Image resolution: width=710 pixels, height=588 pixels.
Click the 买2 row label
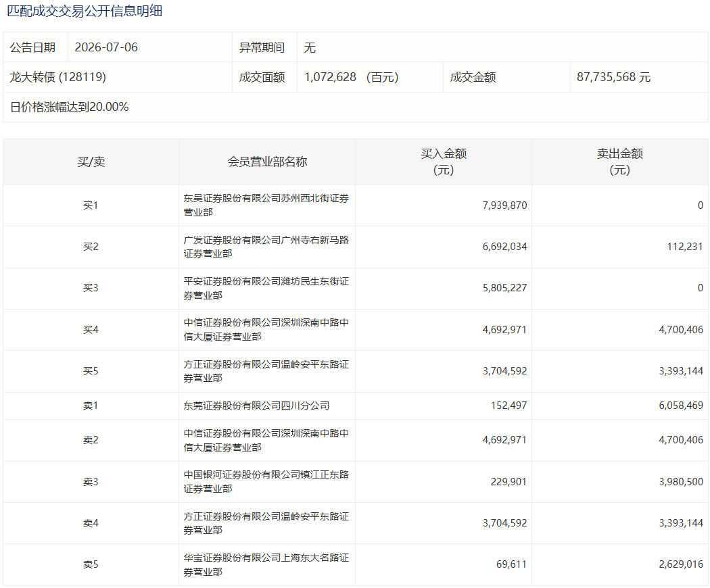91,247
